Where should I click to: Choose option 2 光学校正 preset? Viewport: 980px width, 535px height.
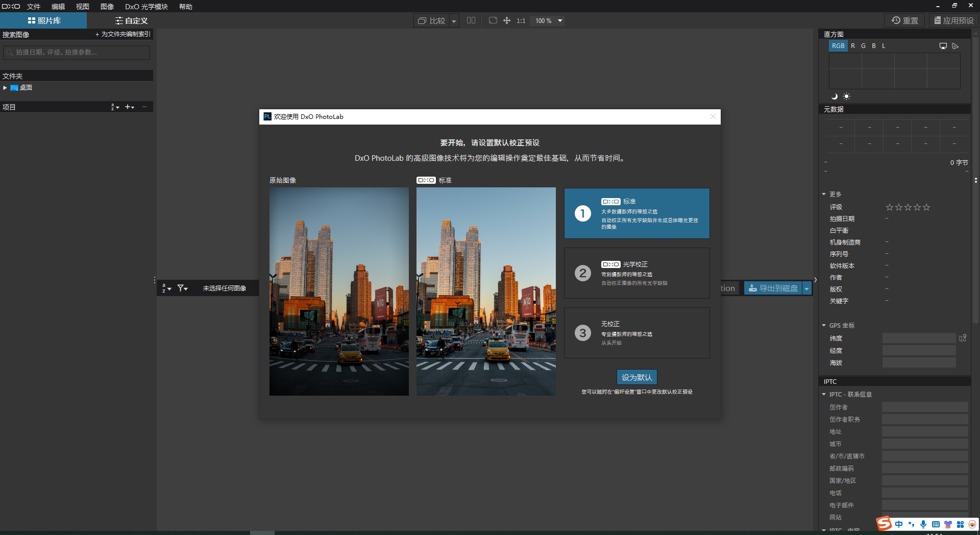pyautogui.click(x=636, y=273)
